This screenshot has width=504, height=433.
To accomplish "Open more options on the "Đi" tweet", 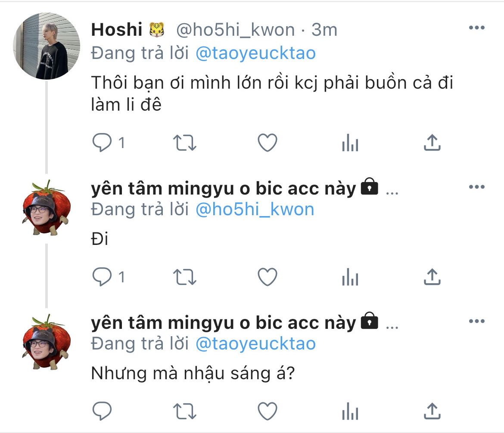I will click(x=476, y=187).
